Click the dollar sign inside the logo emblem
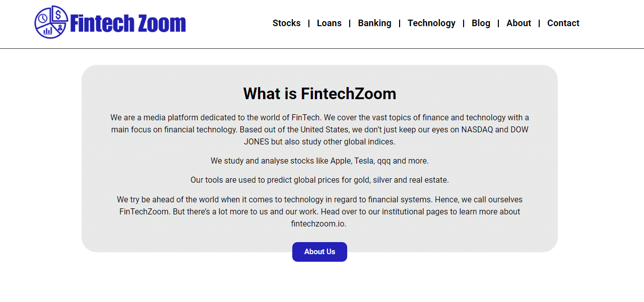 (57, 15)
